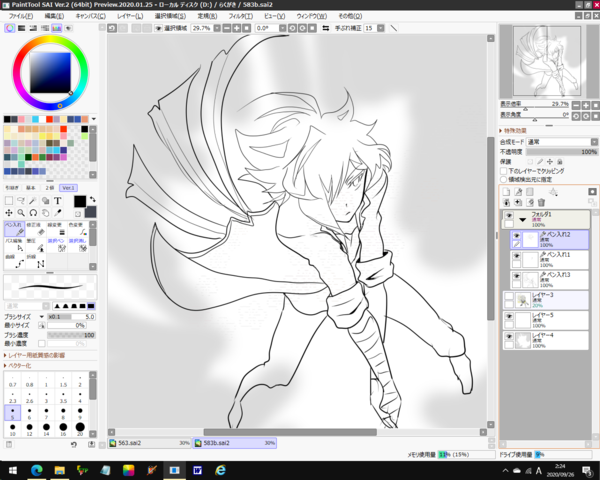The width and height of the screenshot is (600, 480).
Task: Switch to the 563.sai2 document tab
Action: tap(149, 443)
